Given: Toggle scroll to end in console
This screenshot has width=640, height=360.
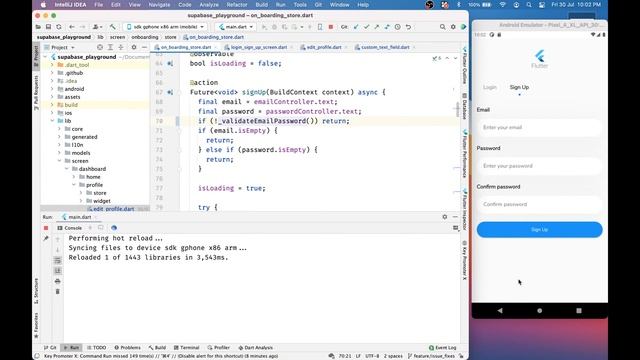Looking at the screenshot, I should pos(58,271).
